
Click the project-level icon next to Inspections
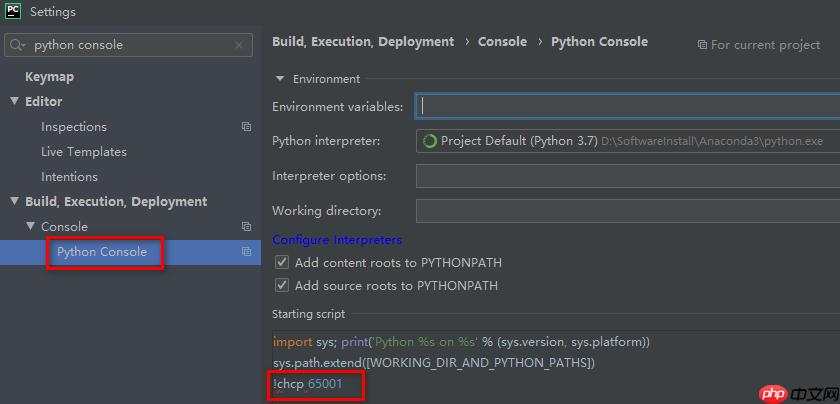pyautogui.click(x=246, y=127)
